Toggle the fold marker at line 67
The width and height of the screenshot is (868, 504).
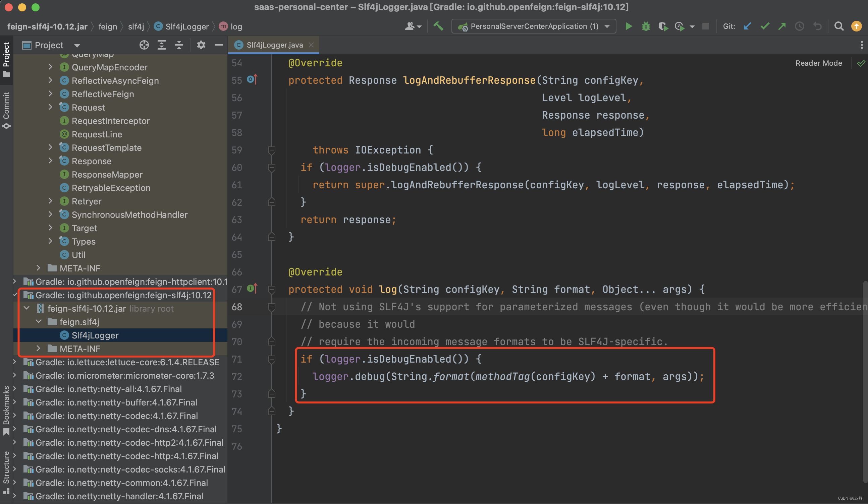271,290
